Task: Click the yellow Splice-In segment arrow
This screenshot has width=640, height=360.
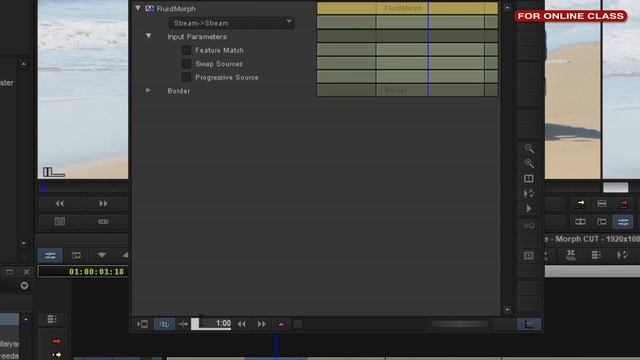Action: (56, 355)
